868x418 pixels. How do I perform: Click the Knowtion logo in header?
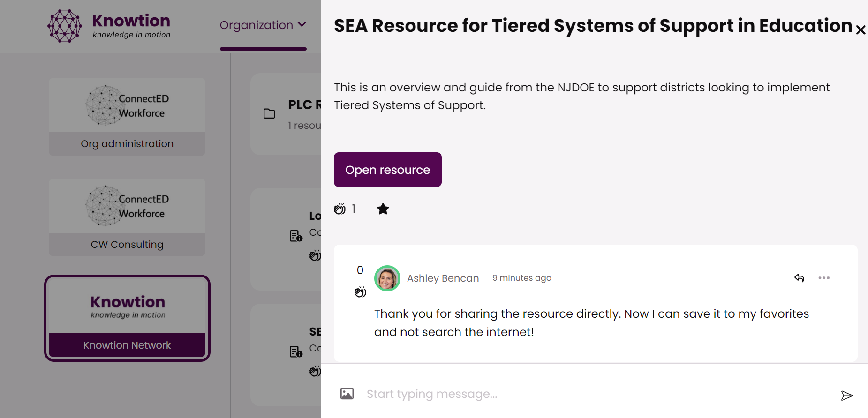click(109, 26)
